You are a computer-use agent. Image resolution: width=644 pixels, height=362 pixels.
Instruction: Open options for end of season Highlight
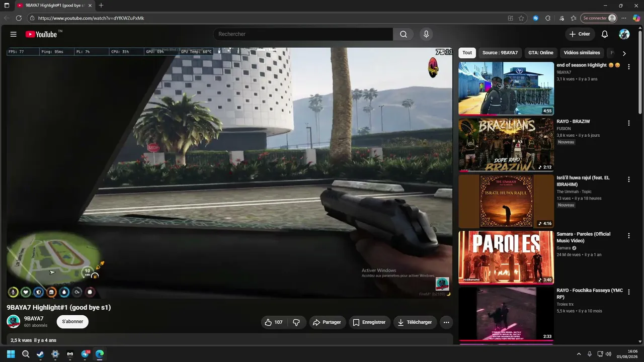[628, 67]
